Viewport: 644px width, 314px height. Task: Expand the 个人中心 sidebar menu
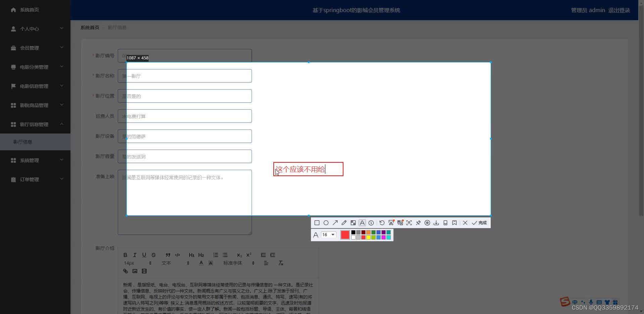click(x=35, y=29)
